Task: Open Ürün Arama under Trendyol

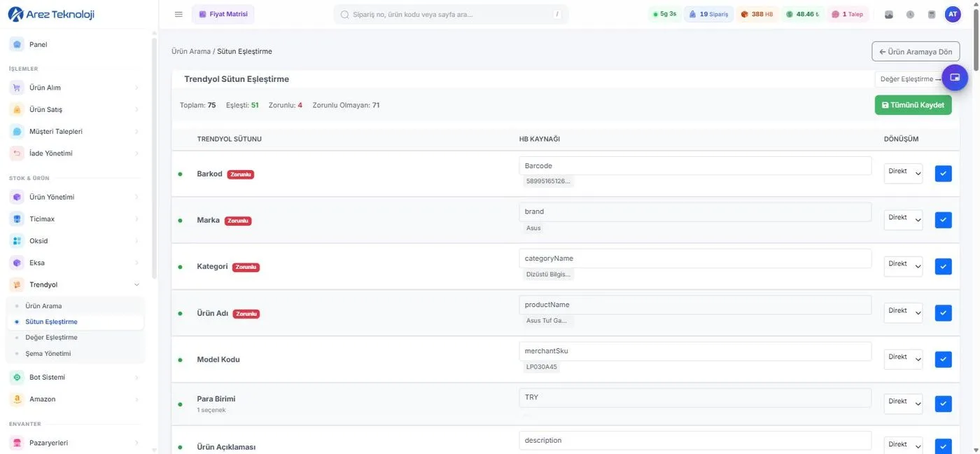Action: (x=43, y=306)
